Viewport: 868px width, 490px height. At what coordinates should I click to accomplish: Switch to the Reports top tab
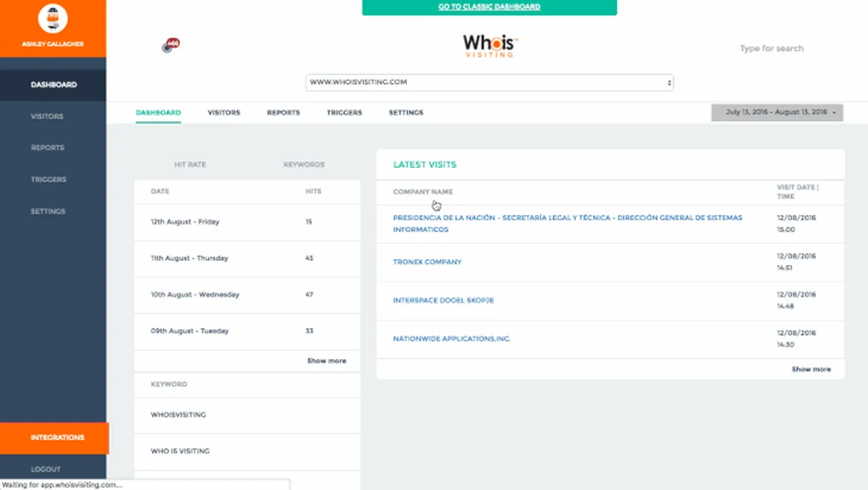tap(283, 113)
